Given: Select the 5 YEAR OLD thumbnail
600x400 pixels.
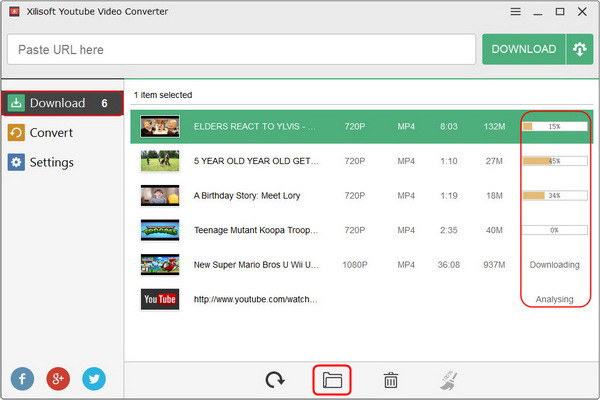Looking at the screenshot, I should (160, 161).
